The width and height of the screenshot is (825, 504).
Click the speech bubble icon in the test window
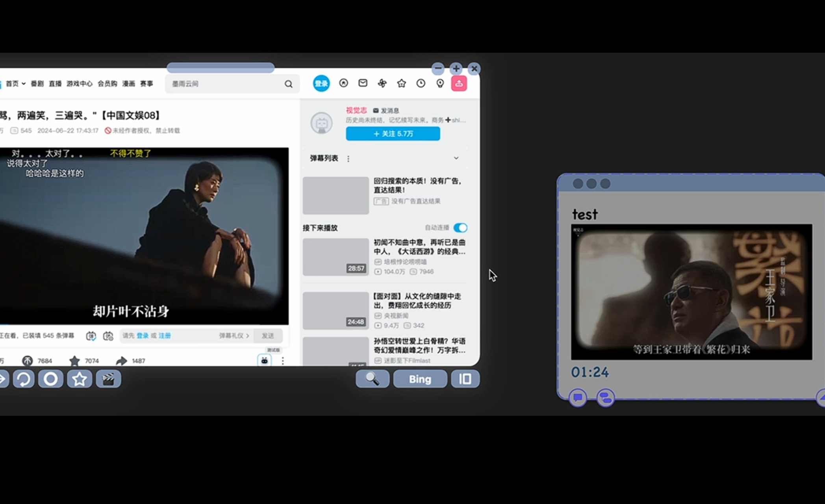click(578, 397)
